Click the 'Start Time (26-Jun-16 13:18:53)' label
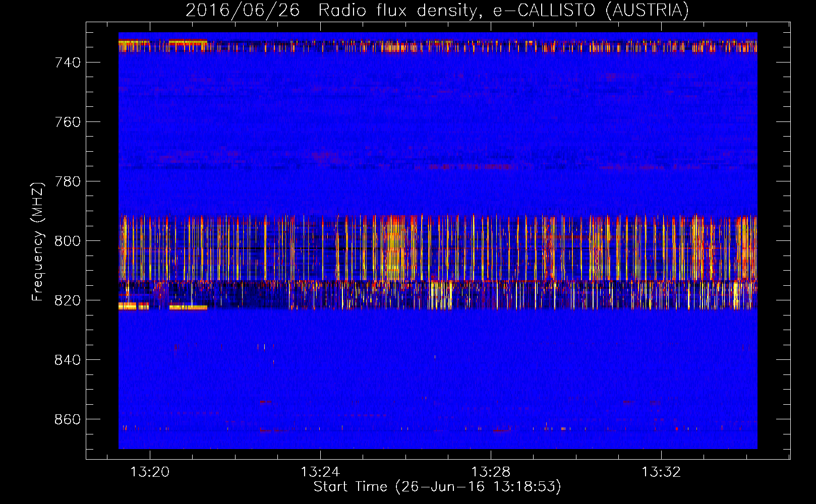Screen dimensions: 816x504 pos(437,487)
